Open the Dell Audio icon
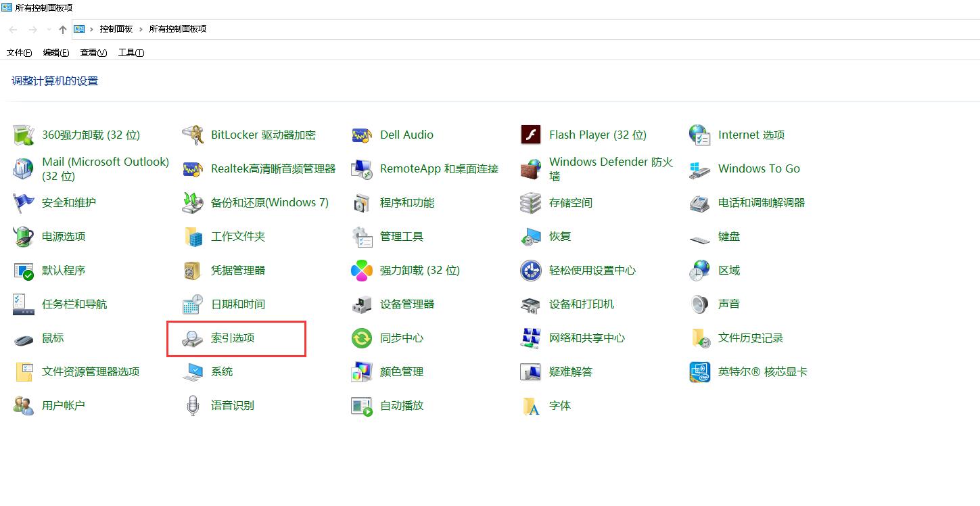Viewport: 980px width, 506px height. pyautogui.click(x=362, y=135)
